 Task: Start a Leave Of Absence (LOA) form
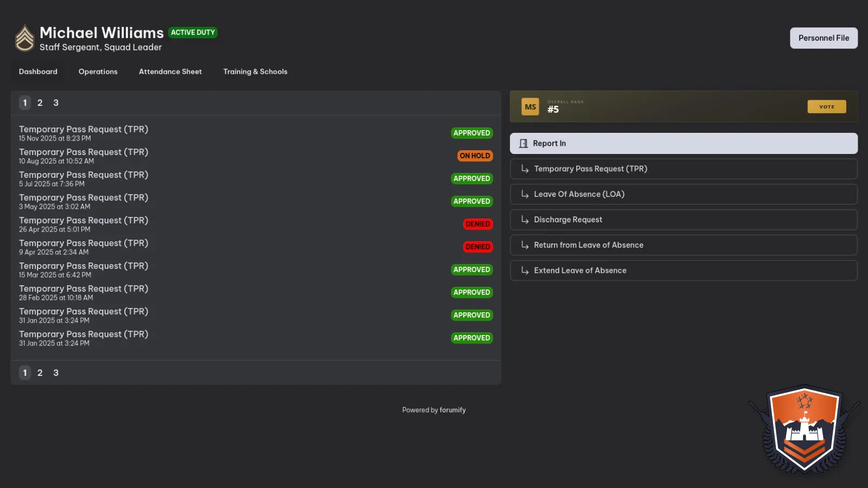tap(579, 194)
